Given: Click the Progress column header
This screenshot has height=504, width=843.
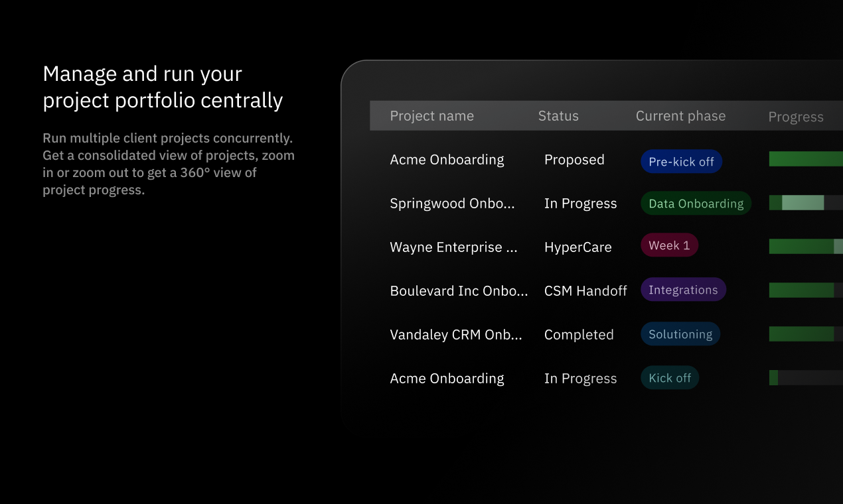Looking at the screenshot, I should (x=796, y=117).
